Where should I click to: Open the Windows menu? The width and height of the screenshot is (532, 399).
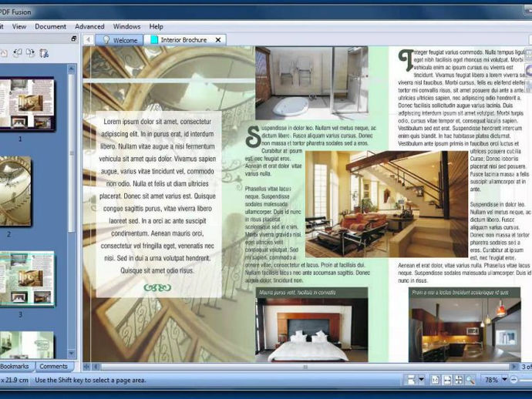[x=126, y=26]
